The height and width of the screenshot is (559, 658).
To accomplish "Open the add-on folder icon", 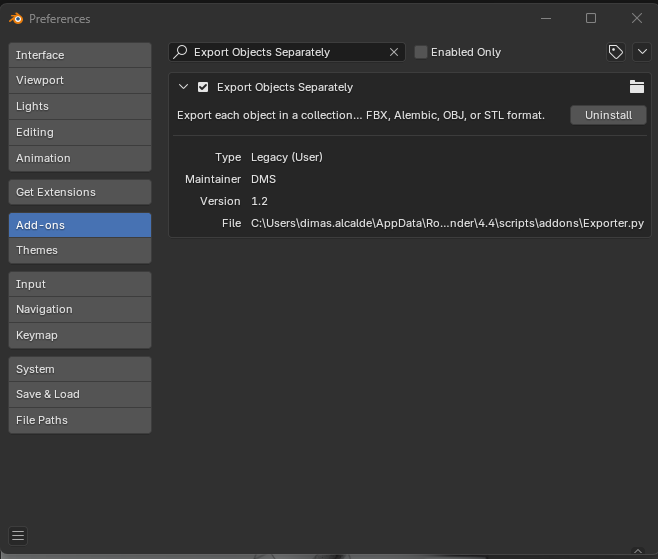I will click(637, 87).
